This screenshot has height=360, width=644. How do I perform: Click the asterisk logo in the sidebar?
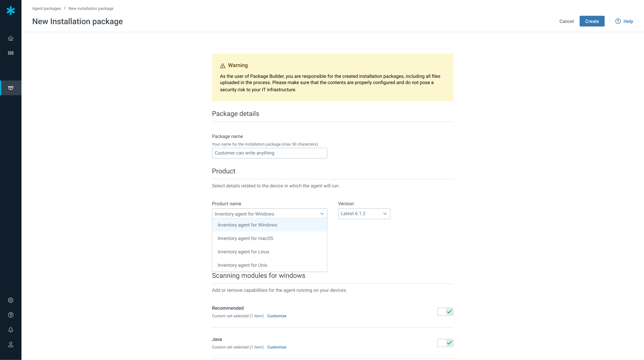(11, 11)
